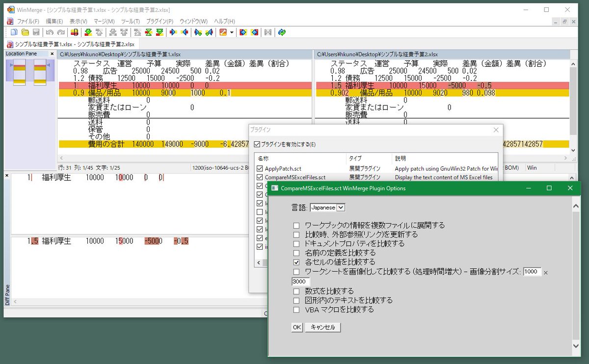Image resolution: width=589 pixels, height=364 pixels.
Task: Click the highlighted 福利厚生 row in left pane
Action: [185, 85]
